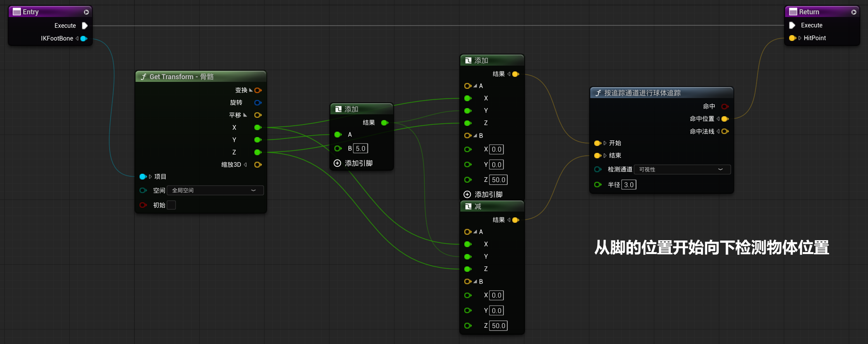This screenshot has height=344, width=868.
Task: Collapse A vector pin on 减 node
Action: (475, 232)
